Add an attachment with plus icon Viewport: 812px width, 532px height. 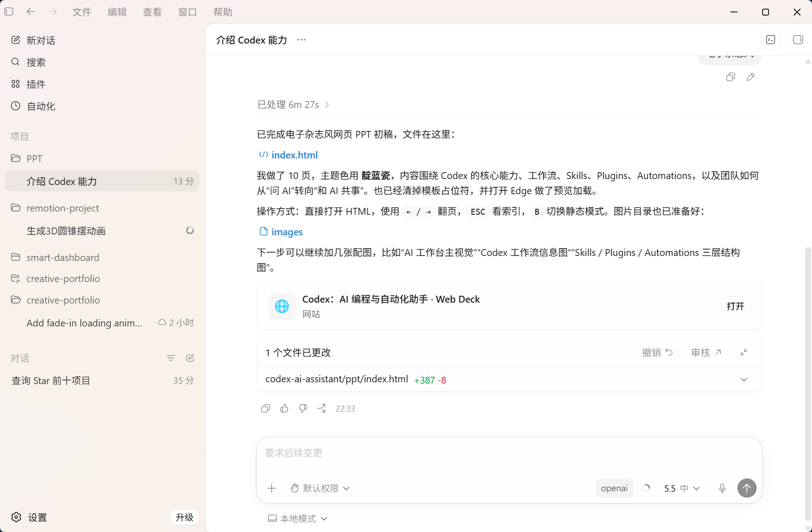tap(272, 489)
